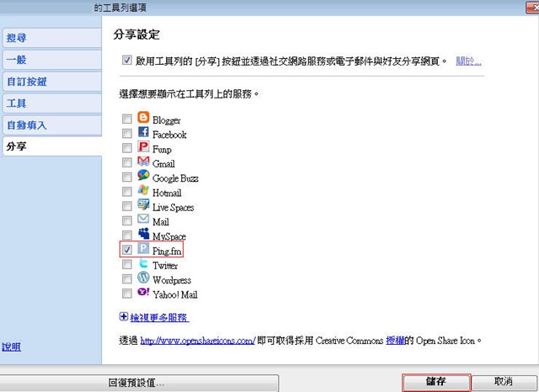Open the 一般 sidebar tab

(x=52, y=60)
